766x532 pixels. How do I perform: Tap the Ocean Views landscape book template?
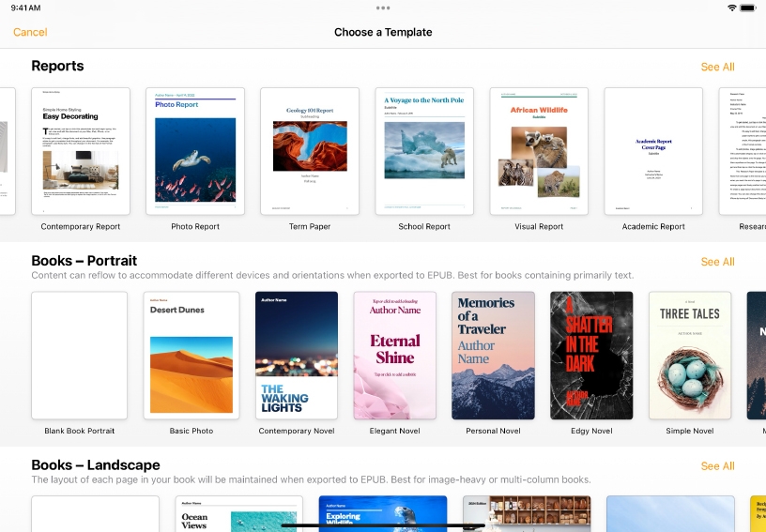pos(238,514)
